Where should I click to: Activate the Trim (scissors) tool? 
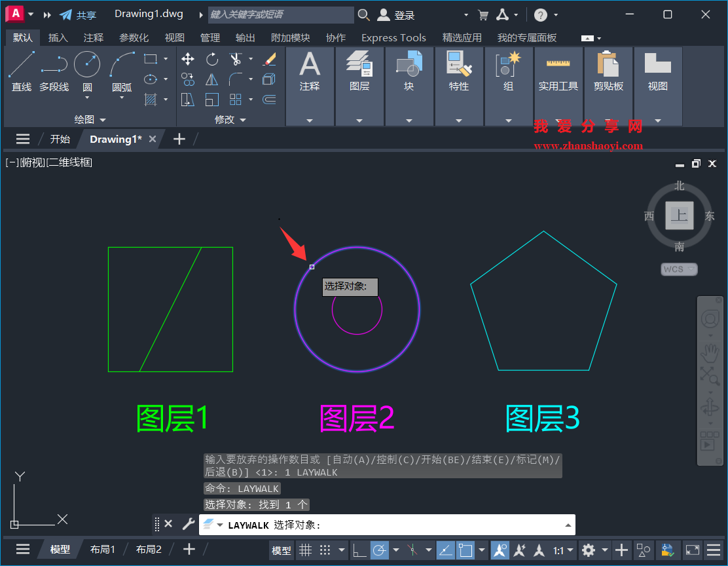point(237,59)
